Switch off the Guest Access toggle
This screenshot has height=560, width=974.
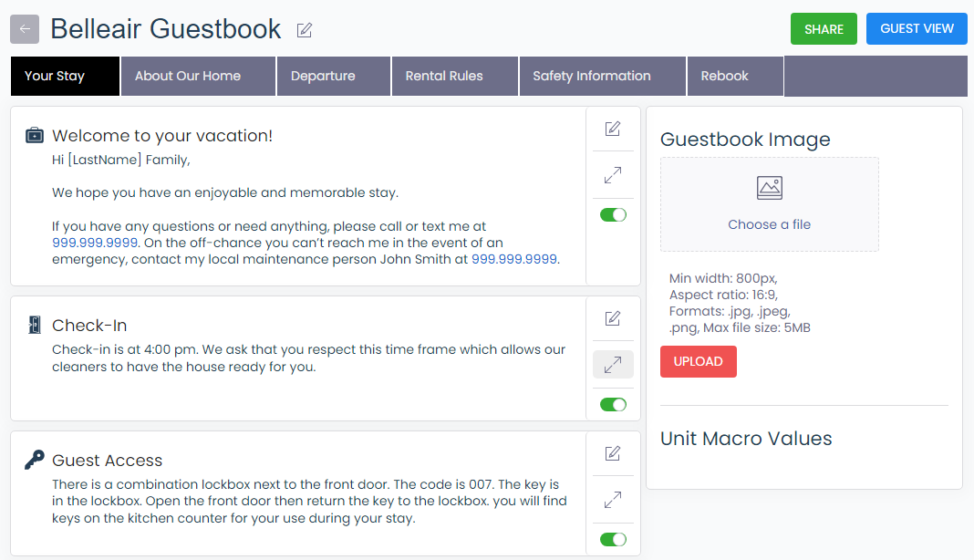point(613,539)
